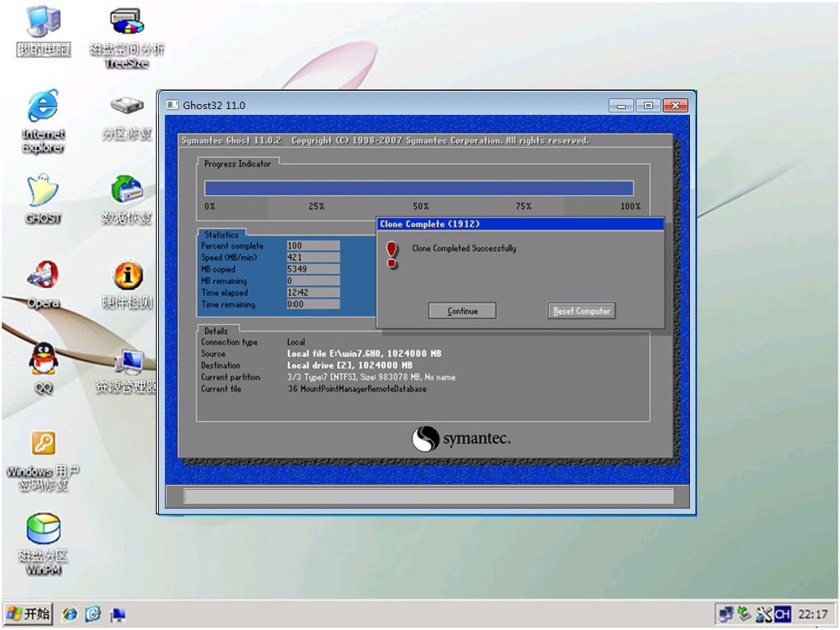840x630 pixels.
Task: Click the 'Clone Completed Successfully' message text
Action: tap(464, 248)
